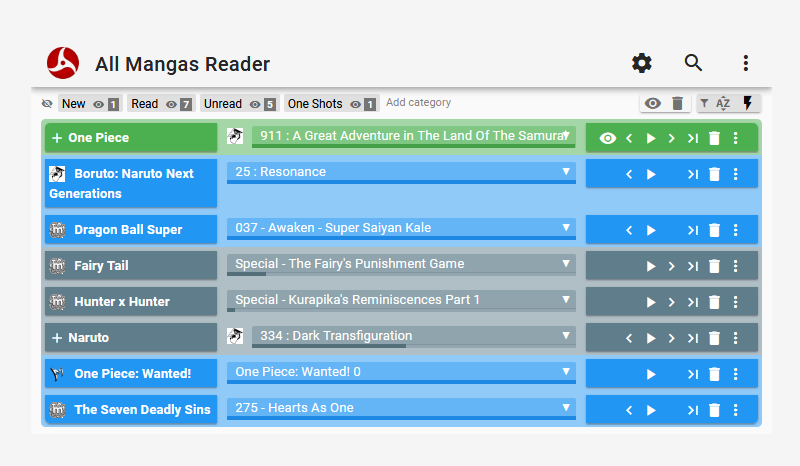The width and height of the screenshot is (800, 466).
Task: Expand One Piece grouped entry
Action: [57, 138]
